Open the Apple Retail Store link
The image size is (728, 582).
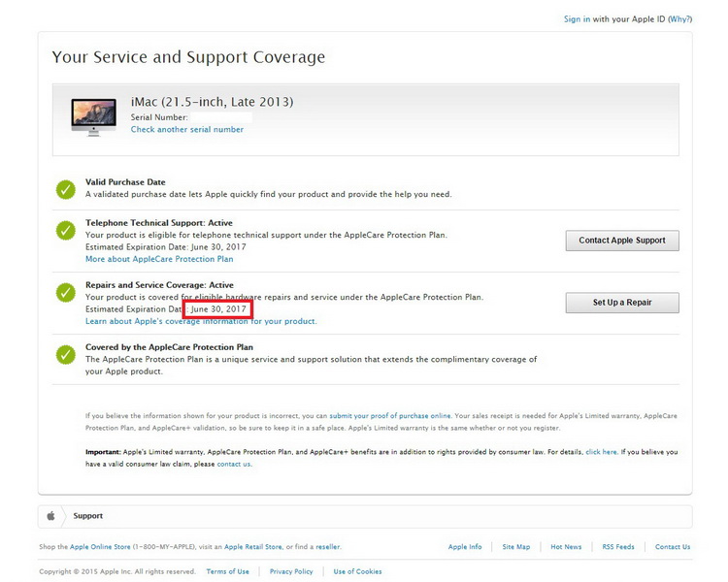pyautogui.click(x=253, y=547)
